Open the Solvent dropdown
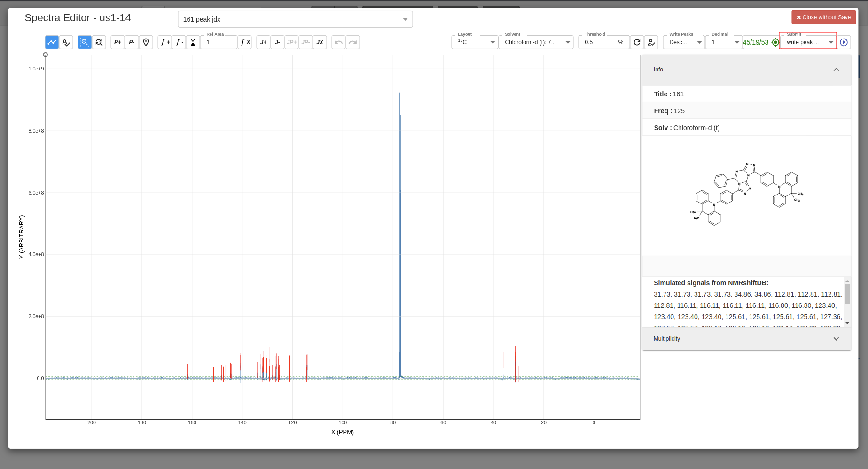Screen dimensions: 868x469 [536, 42]
